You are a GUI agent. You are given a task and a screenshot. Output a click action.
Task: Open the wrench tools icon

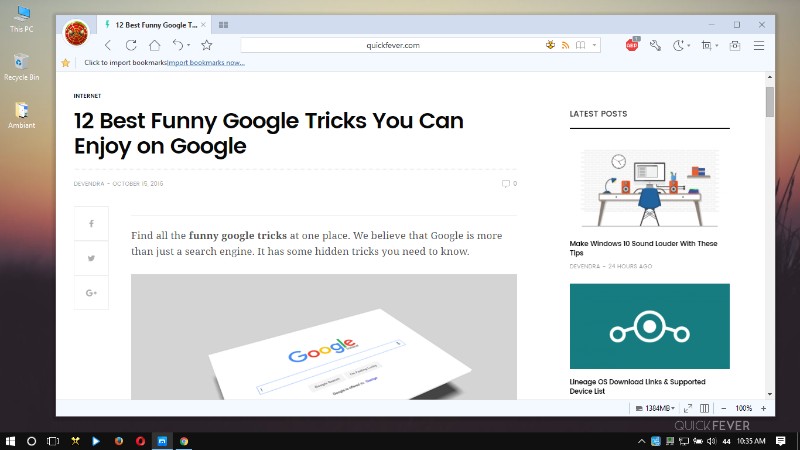pos(655,45)
